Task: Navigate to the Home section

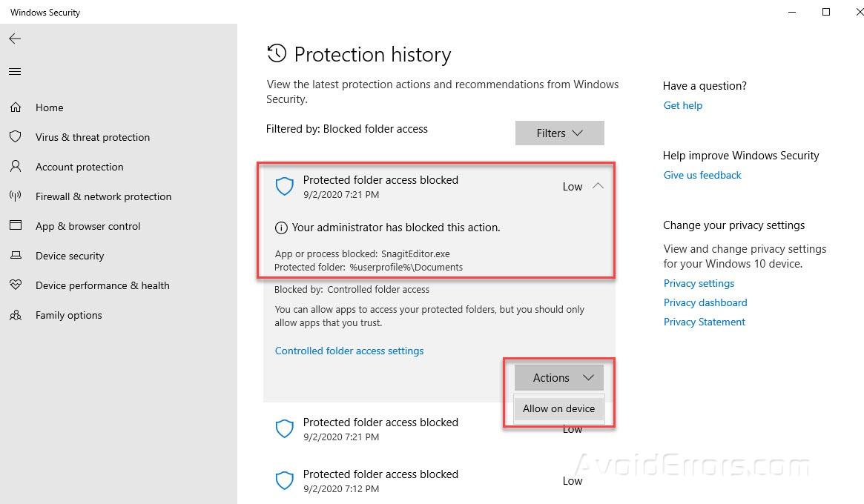Action: click(49, 107)
